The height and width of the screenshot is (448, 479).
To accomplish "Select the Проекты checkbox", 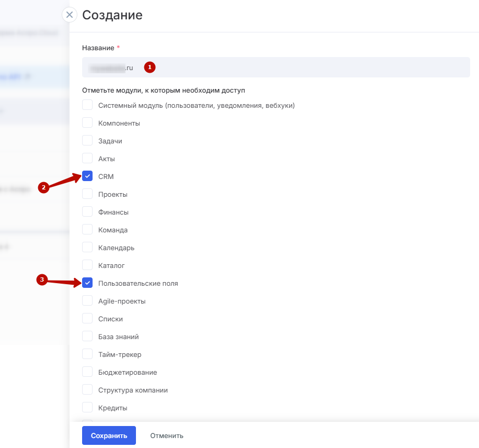I will 87,194.
